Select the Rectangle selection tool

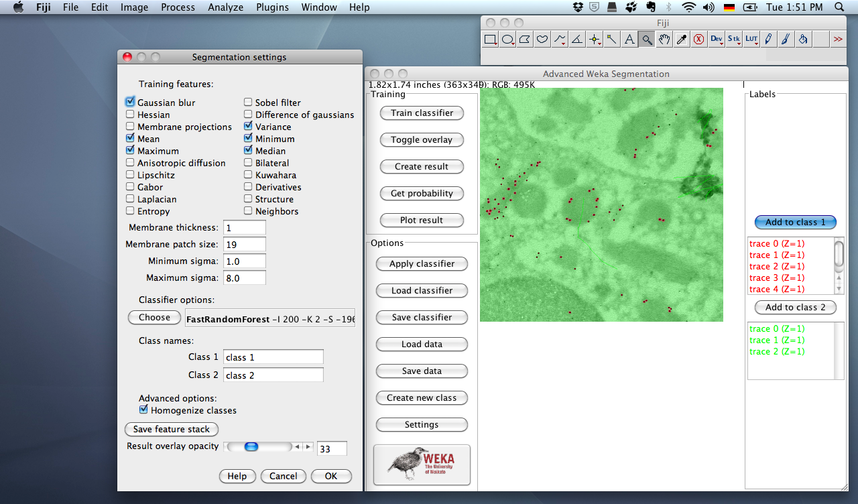click(490, 40)
